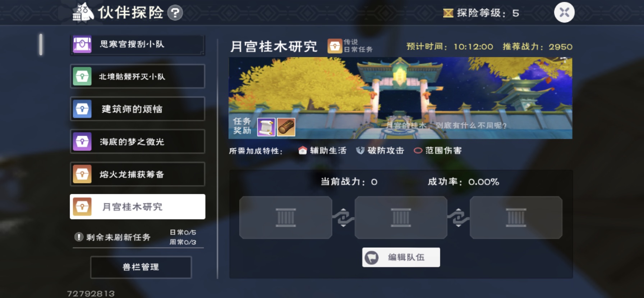Select the 北境骷髅歼灭小队 quest

tap(138, 76)
